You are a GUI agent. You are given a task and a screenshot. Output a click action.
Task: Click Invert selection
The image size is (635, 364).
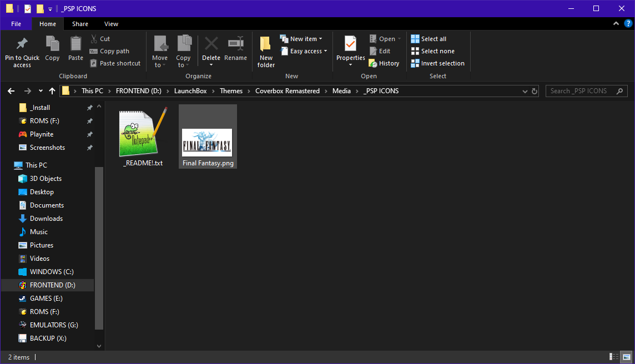(x=438, y=63)
